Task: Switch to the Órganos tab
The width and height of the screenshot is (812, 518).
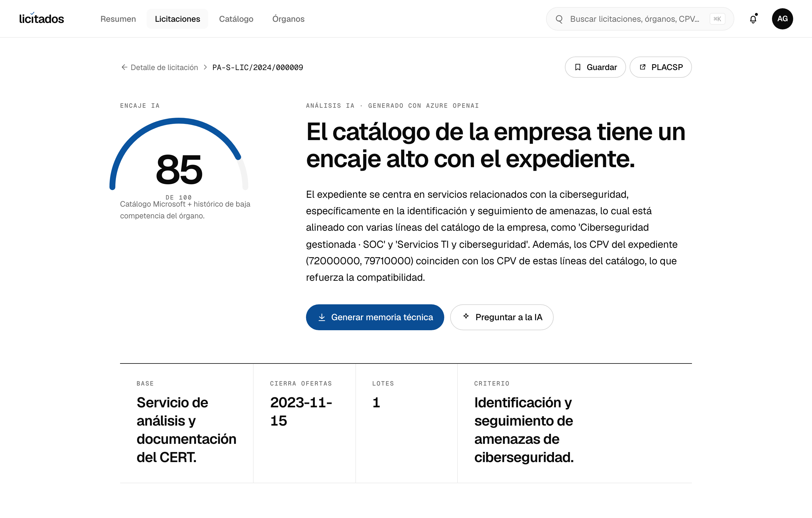Action: (x=288, y=19)
